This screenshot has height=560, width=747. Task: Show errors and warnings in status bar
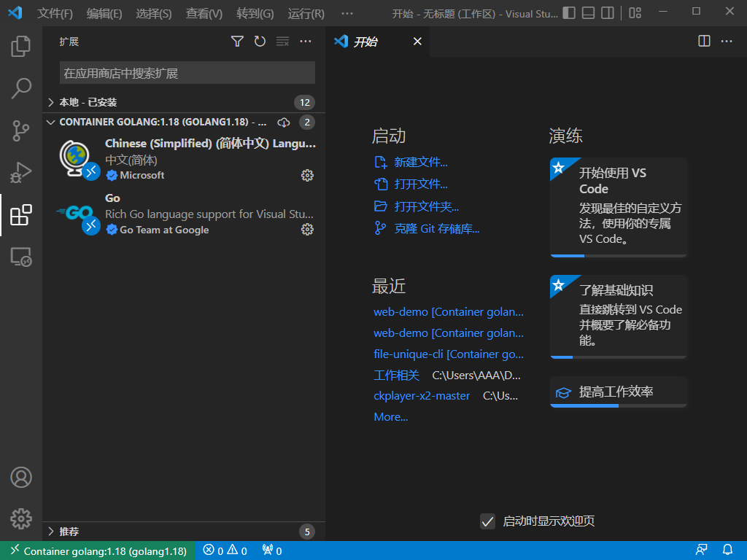tap(225, 551)
